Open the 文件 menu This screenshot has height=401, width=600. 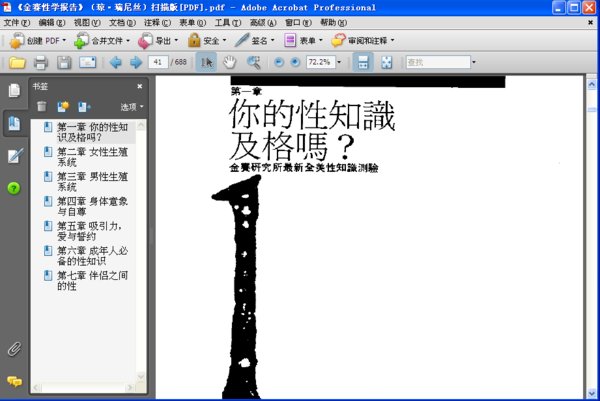click(x=16, y=22)
